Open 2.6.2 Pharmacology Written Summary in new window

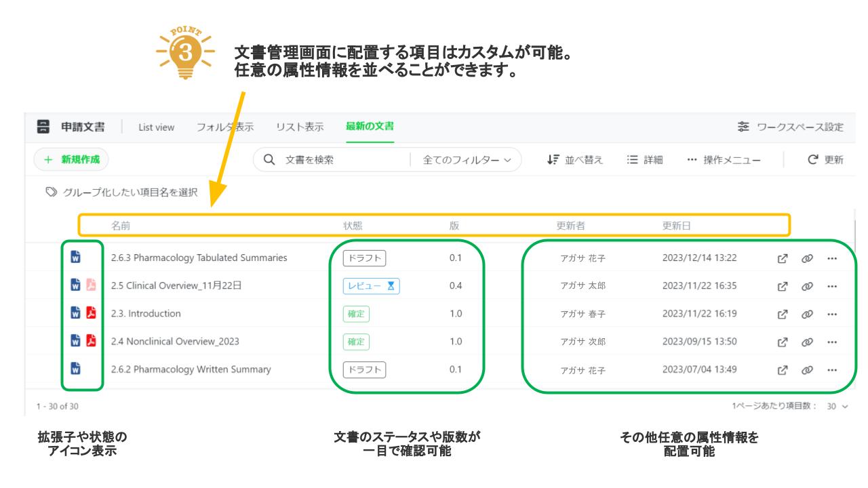[x=783, y=370]
